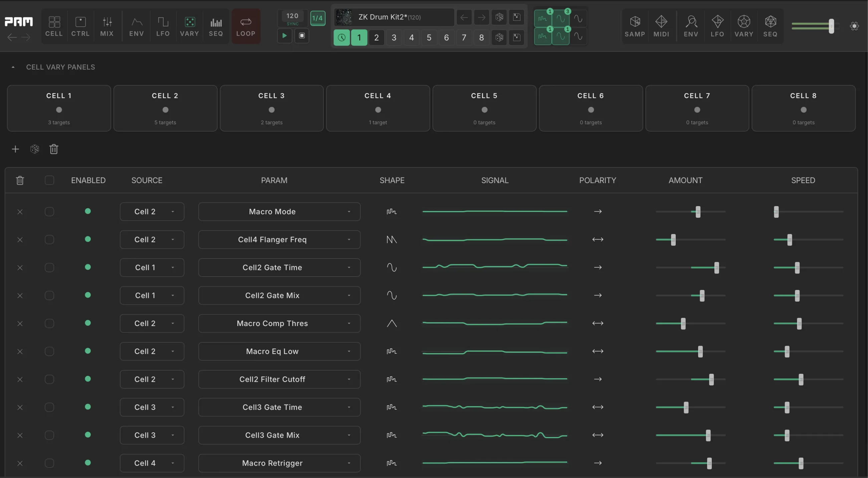Select the CELL 5 vary panel
Screen dimensions: 868x478
[x=484, y=108]
